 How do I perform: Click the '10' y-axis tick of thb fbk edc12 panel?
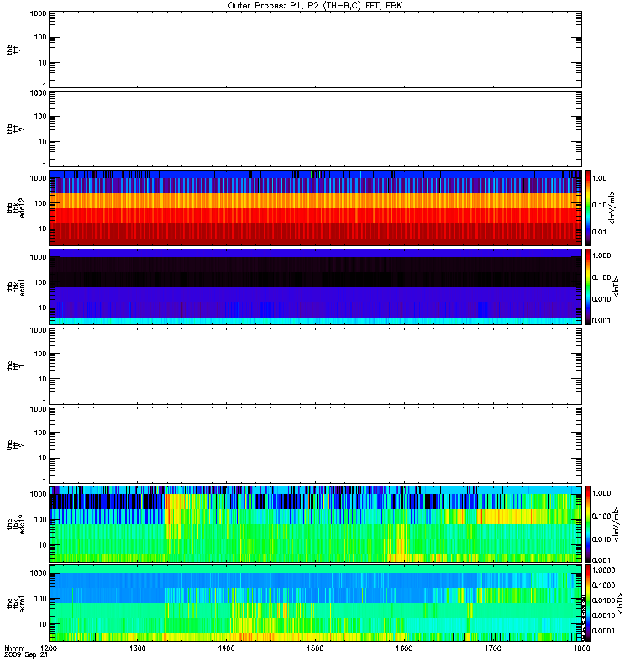tap(43, 228)
